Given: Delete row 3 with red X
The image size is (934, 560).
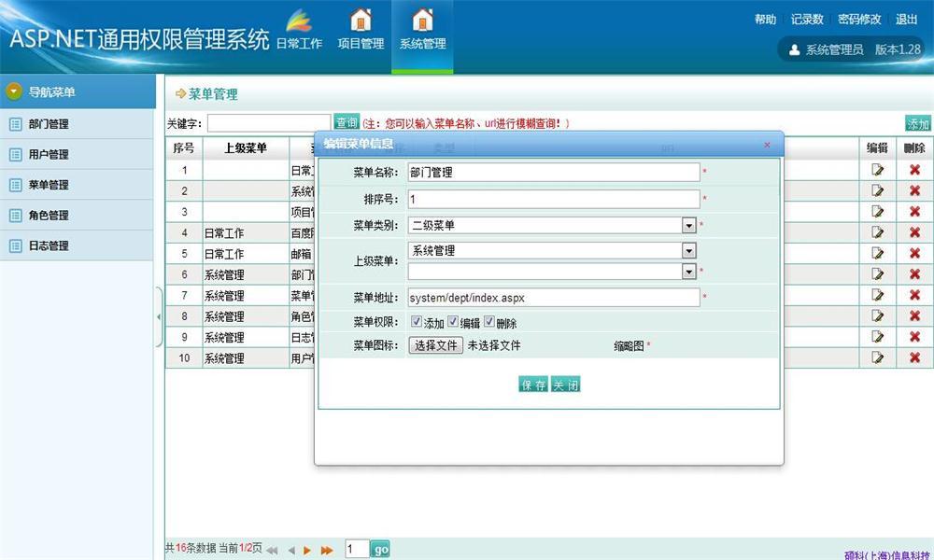Looking at the screenshot, I should 915,211.
